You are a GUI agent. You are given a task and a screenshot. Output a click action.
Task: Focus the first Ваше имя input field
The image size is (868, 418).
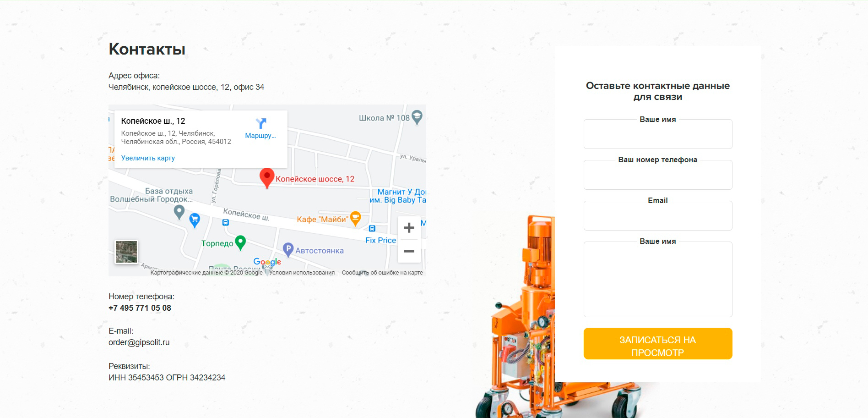tap(658, 134)
